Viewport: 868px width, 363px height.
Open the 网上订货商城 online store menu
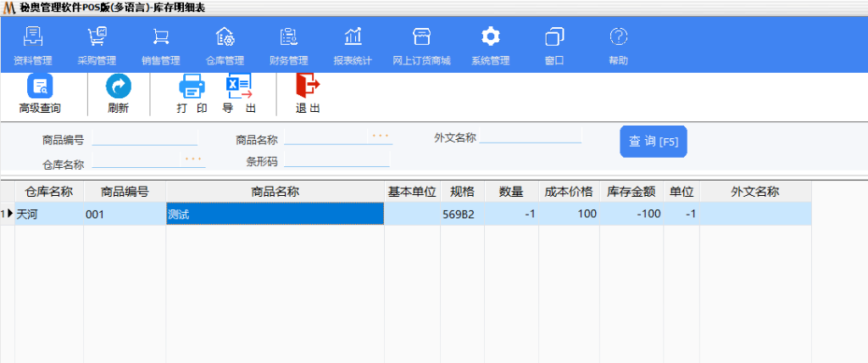click(x=421, y=46)
